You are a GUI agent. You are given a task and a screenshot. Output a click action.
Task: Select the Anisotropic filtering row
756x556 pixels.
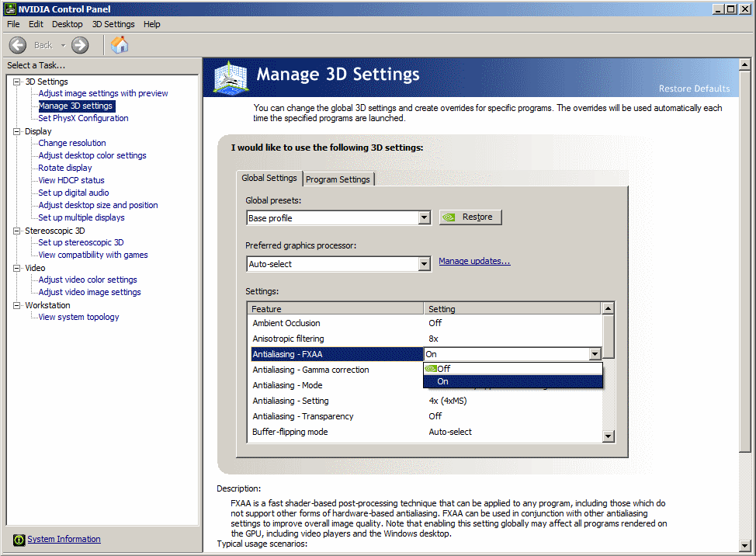pyautogui.click(x=425, y=339)
